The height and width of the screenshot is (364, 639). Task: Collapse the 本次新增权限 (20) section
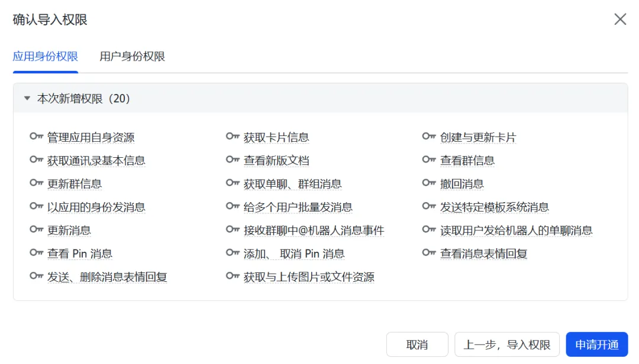[x=27, y=98]
